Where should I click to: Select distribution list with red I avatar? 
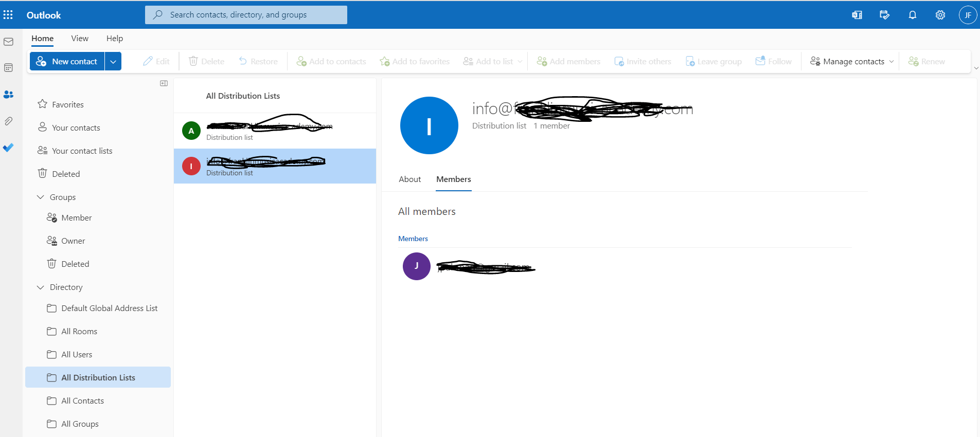275,166
